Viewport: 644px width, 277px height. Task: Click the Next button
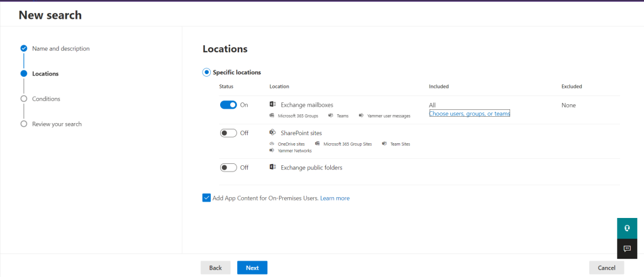point(252,268)
